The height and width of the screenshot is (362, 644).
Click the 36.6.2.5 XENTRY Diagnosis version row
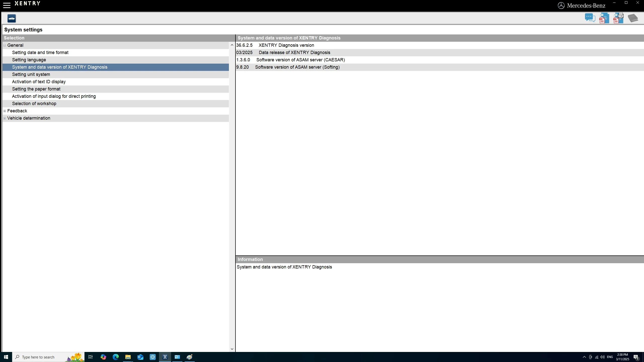coord(440,45)
